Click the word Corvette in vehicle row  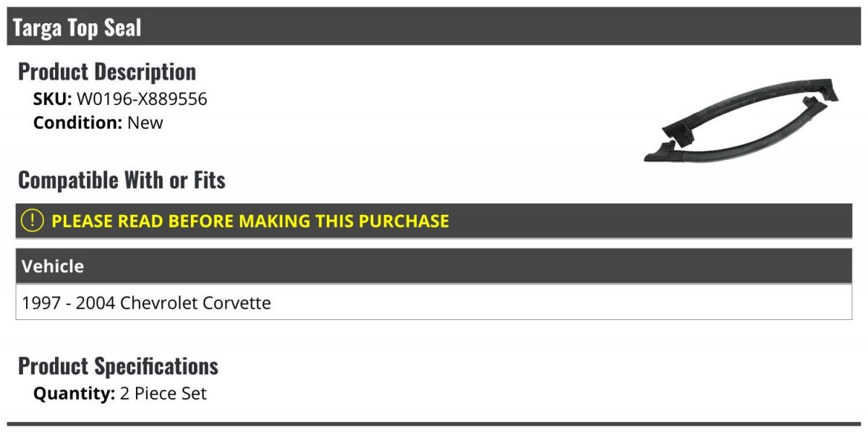238,303
